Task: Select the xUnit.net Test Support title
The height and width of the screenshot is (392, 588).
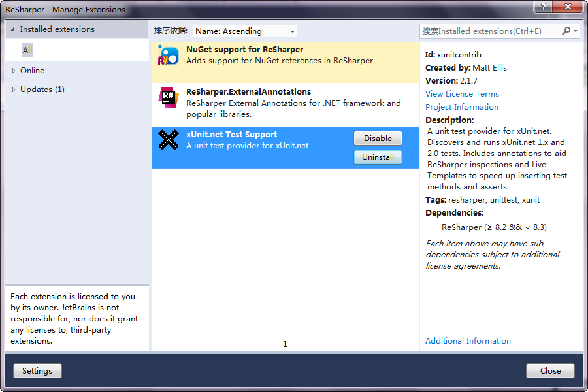Action: click(231, 135)
